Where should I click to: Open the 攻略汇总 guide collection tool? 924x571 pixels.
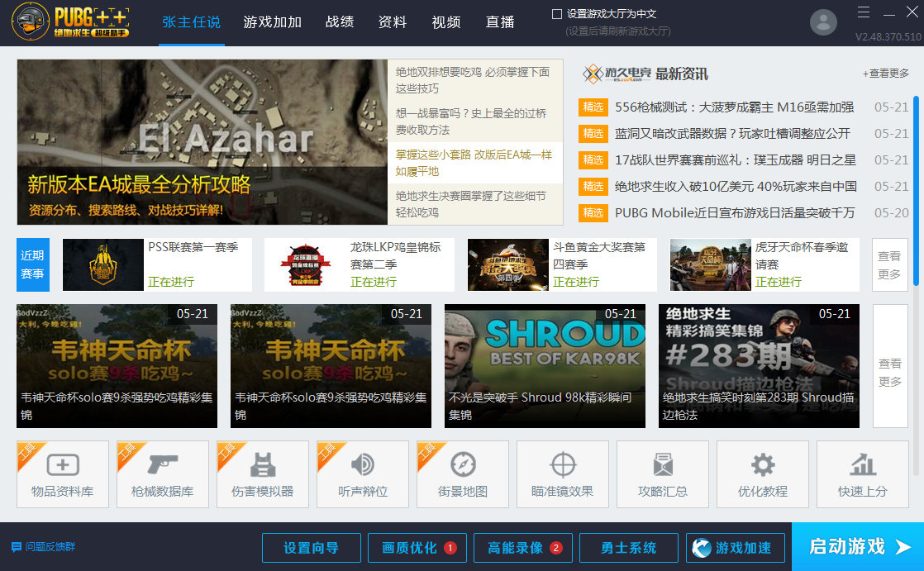pos(663,474)
